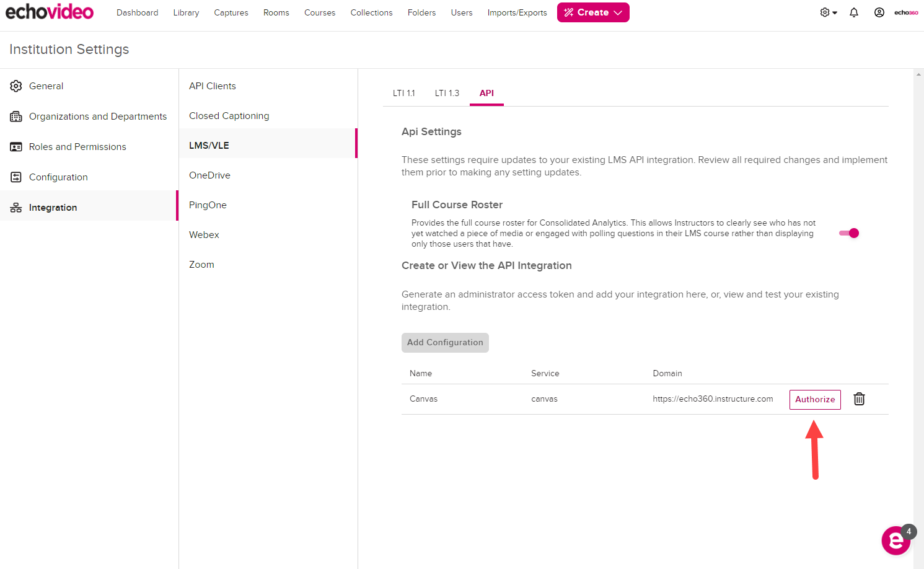Open Captures in the top navigation
Image resolution: width=924 pixels, height=569 pixels.
coord(231,12)
